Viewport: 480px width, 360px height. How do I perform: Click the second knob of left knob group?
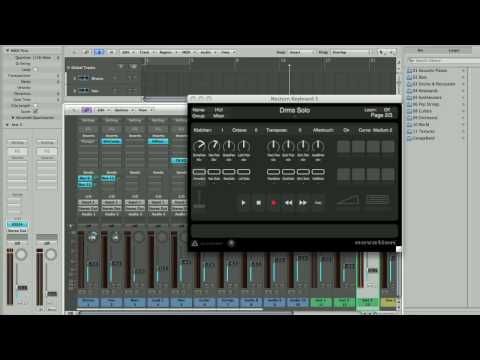(x=214, y=146)
